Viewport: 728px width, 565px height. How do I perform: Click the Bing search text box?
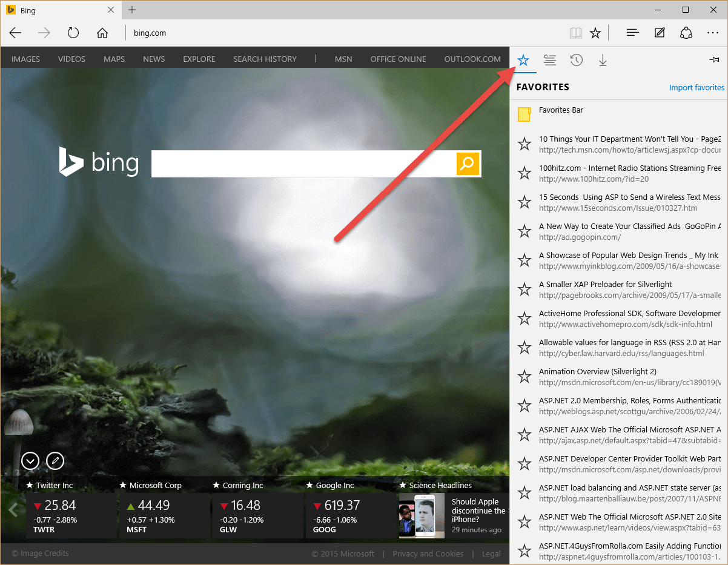point(303,164)
